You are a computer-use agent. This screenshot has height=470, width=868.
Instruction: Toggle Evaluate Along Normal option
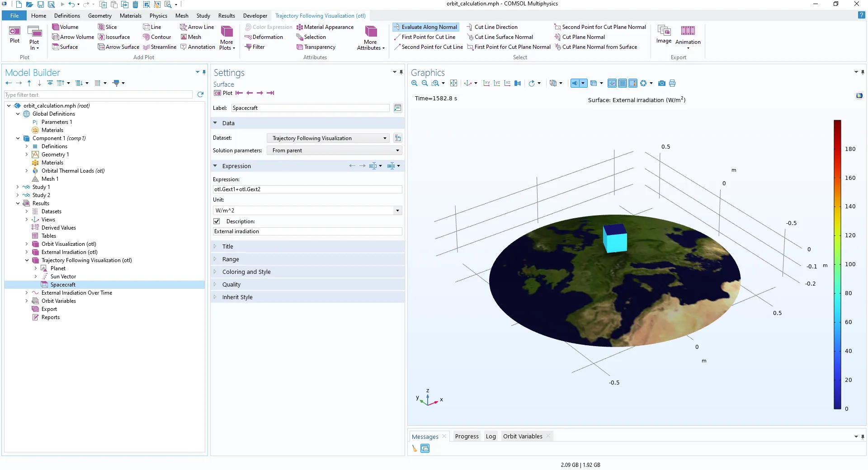(x=425, y=27)
